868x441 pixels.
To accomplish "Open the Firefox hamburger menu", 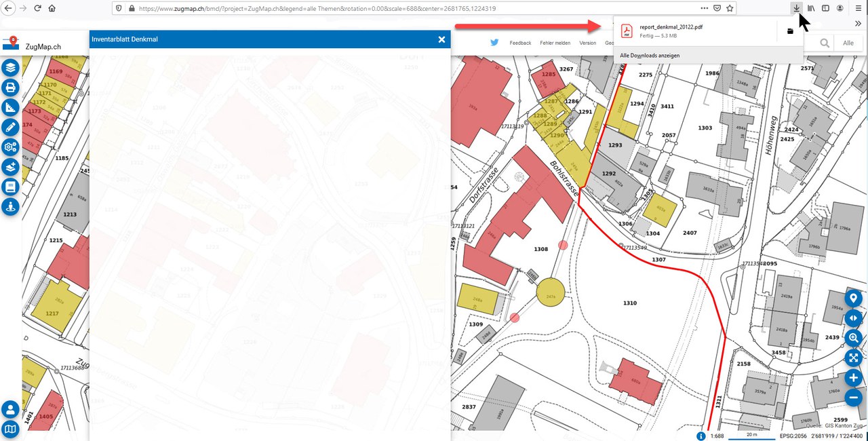I will pyautogui.click(x=859, y=8).
